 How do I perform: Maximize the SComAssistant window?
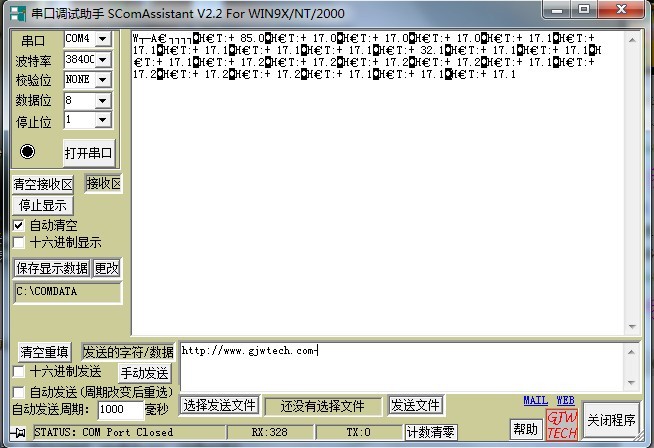584,9
